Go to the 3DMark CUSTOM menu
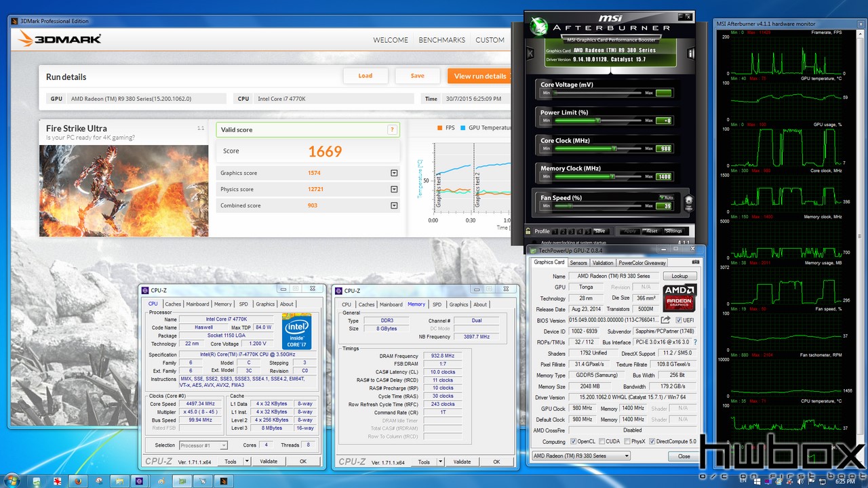Image resolution: width=868 pixels, height=488 pixels. click(490, 40)
